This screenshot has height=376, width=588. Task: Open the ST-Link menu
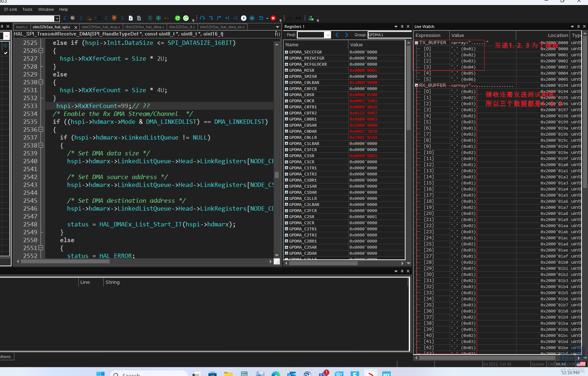10,9
